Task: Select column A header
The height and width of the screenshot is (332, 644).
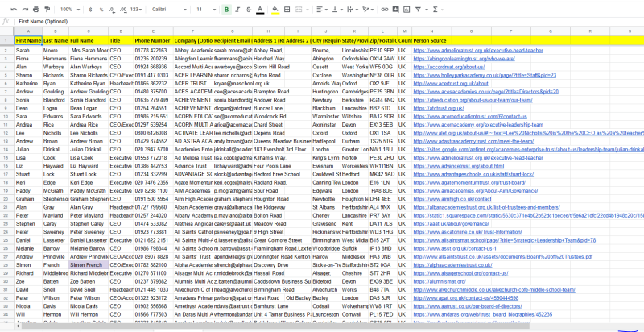Action: coord(28,31)
